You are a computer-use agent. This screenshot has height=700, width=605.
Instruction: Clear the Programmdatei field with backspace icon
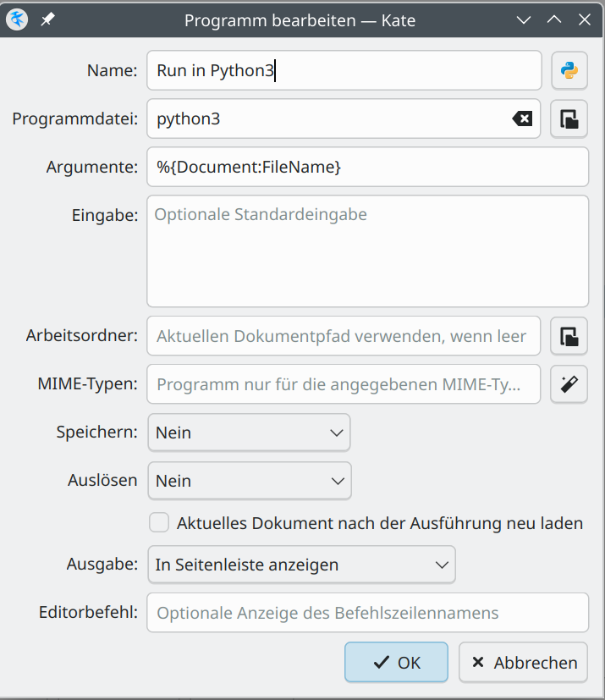[522, 119]
